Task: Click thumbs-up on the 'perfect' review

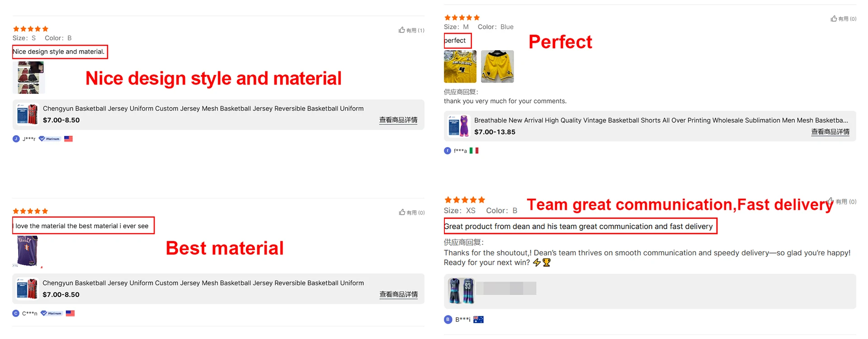Action: 834,19
